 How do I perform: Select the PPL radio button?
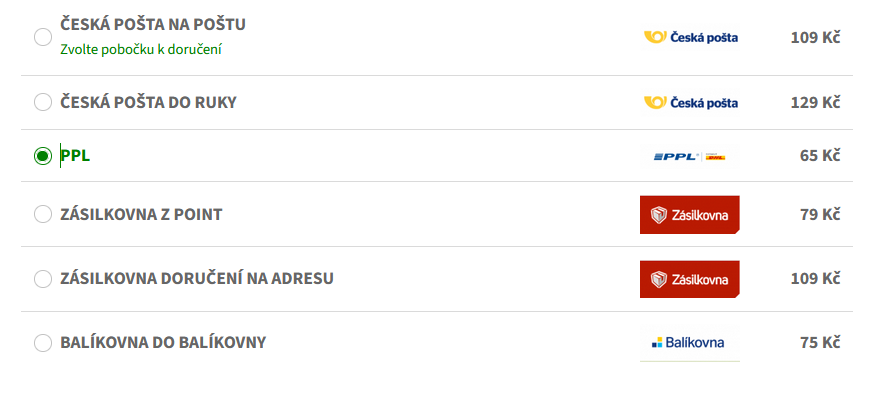click(x=42, y=156)
